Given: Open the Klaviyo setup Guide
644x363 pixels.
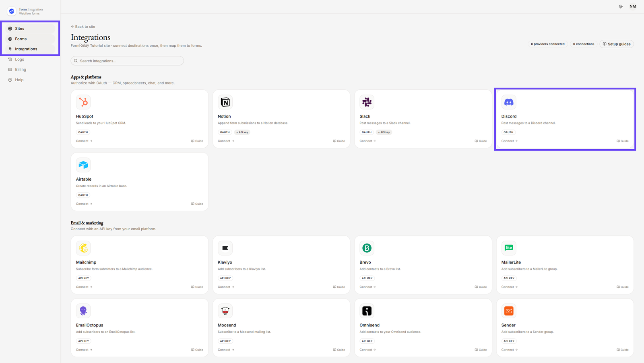Looking at the screenshot, I should click(x=339, y=287).
